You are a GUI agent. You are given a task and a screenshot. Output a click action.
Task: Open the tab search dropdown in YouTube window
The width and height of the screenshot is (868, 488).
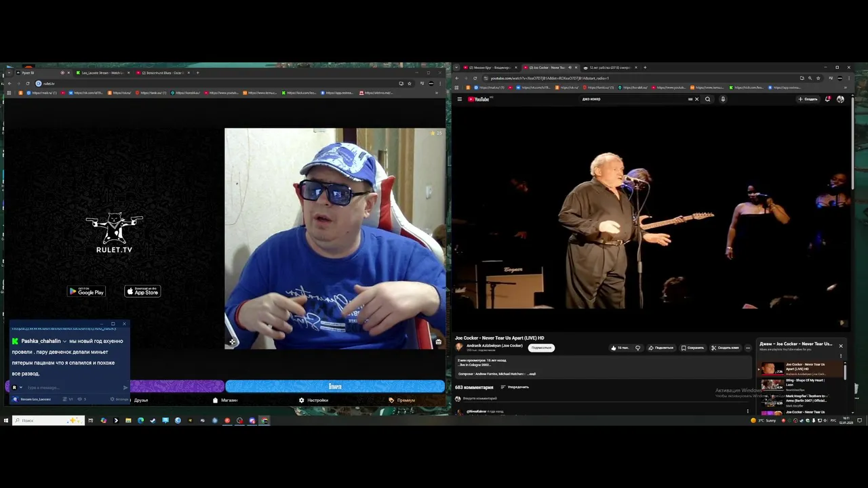pos(456,68)
